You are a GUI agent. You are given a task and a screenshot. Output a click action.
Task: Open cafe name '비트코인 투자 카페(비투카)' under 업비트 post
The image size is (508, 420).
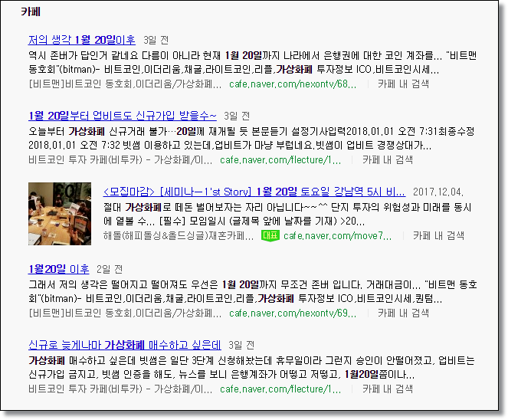pos(120,160)
